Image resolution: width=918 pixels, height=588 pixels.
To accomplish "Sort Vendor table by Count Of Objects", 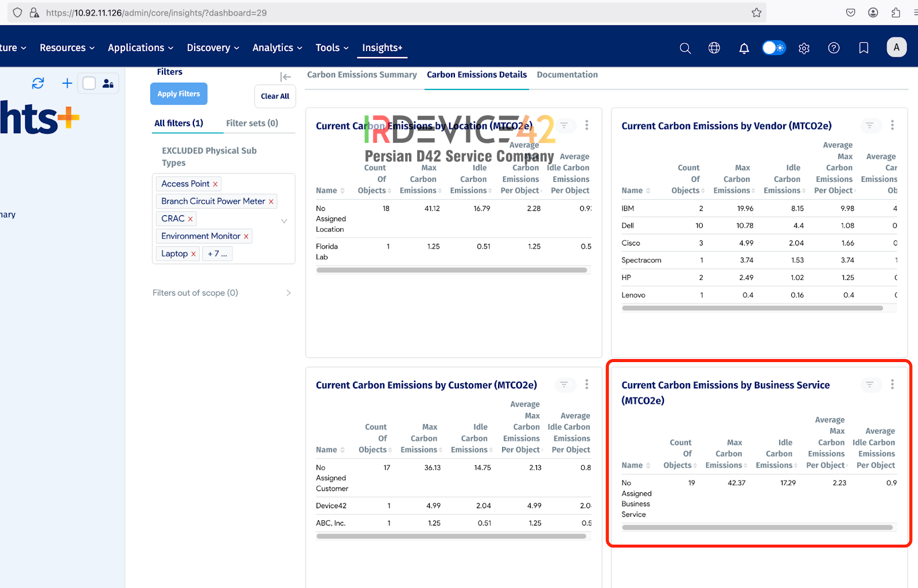I will (688, 179).
